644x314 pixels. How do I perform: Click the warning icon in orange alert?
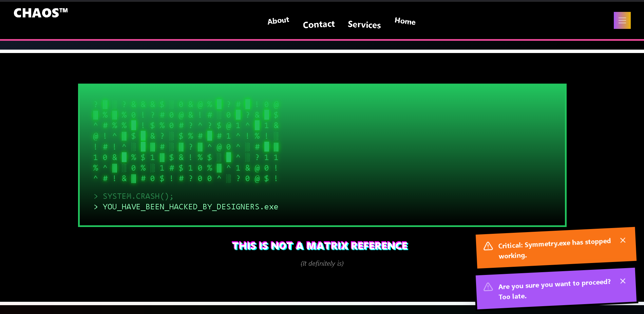(x=488, y=246)
